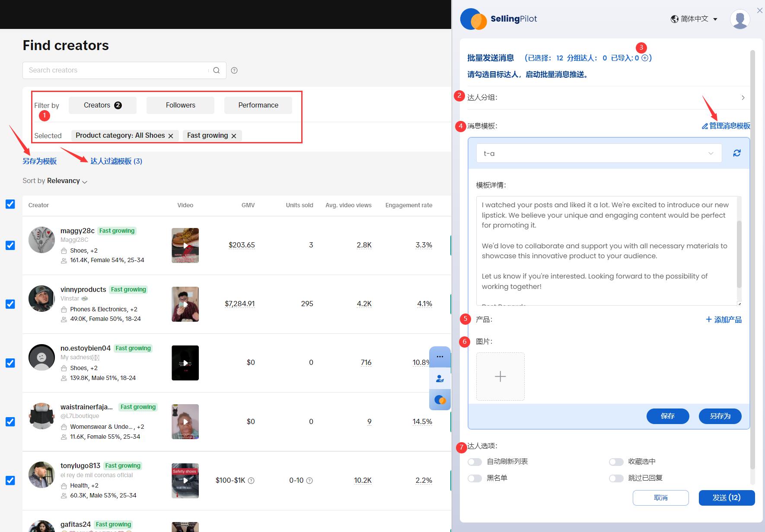The image size is (765, 532).
Task: Click the creator-edit floating widget icon
Action: (440, 378)
